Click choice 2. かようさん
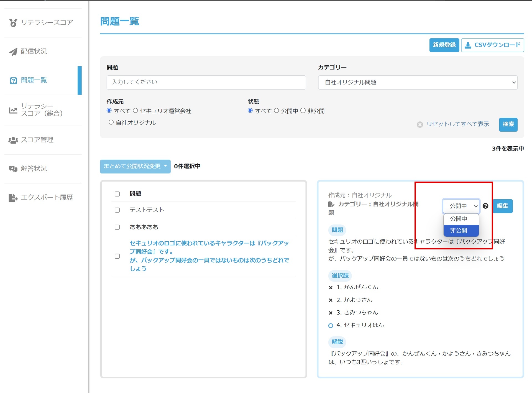The image size is (532, 393). click(x=354, y=300)
